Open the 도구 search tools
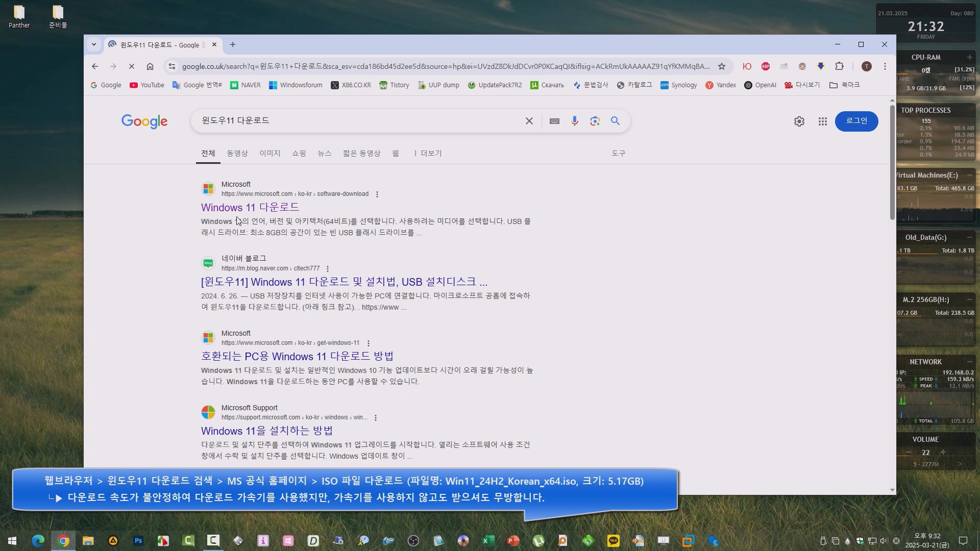Screen dimensions: 980x551 pos(618,153)
